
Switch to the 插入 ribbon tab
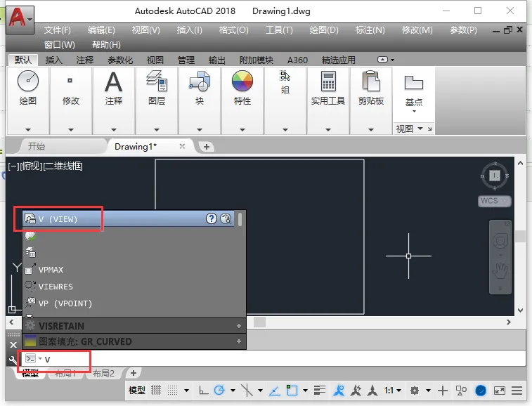click(54, 60)
